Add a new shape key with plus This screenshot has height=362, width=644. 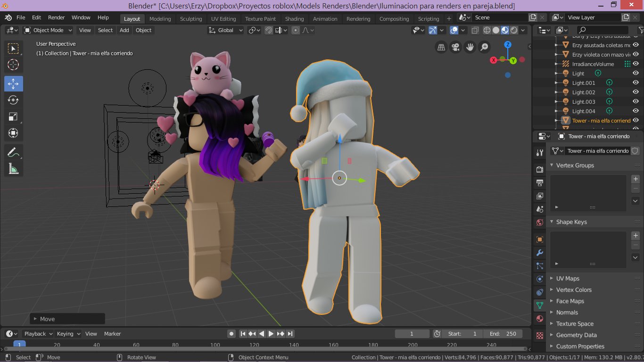pos(636,235)
